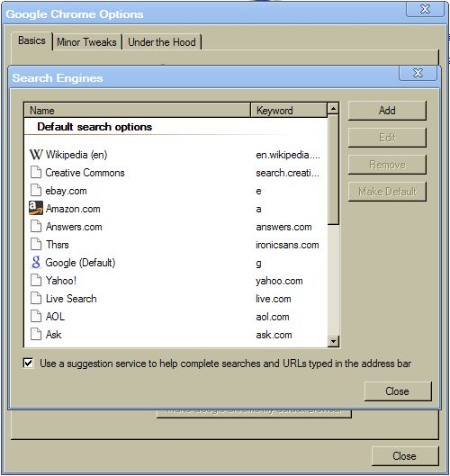The height and width of the screenshot is (476, 450).
Task: Select the Google (Default) entry name
Action: [80, 263]
